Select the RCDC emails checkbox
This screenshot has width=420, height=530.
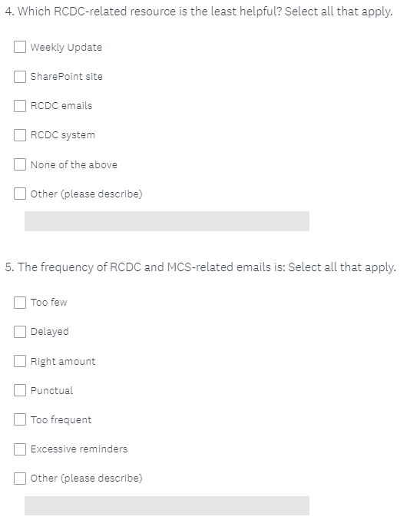(20, 105)
